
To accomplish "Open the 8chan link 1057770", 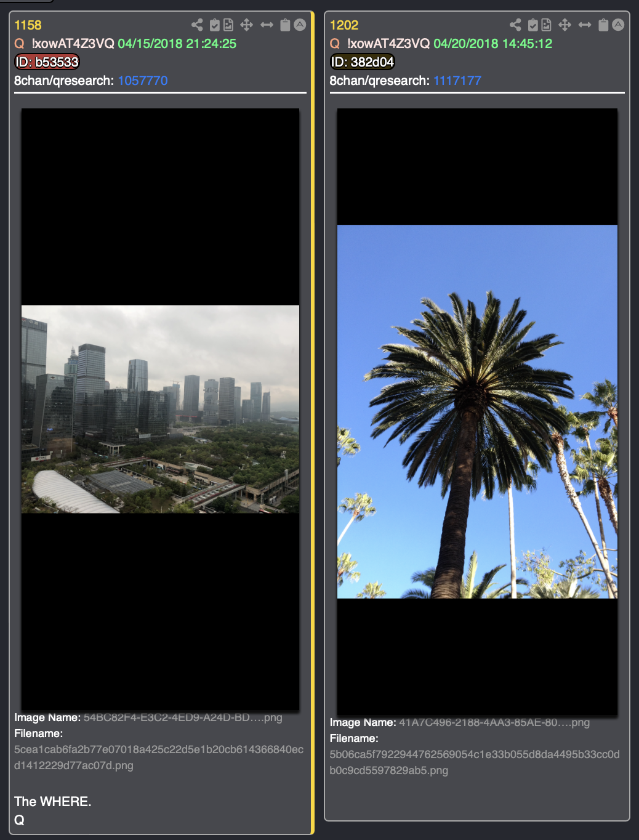I will [x=143, y=81].
